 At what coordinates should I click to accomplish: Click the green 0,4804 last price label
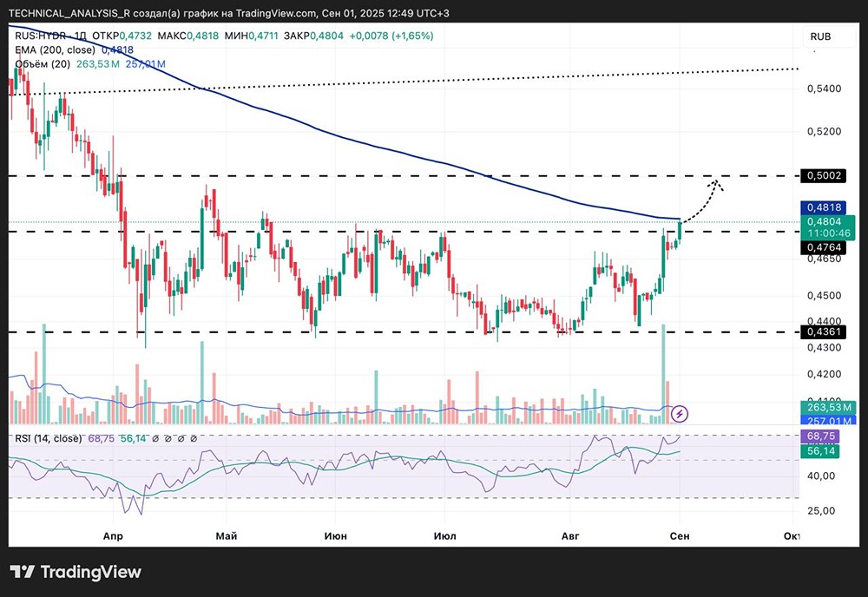click(824, 221)
